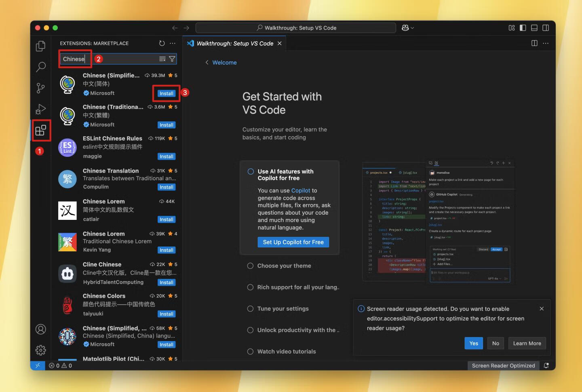Screen dimensions: 582x392
Task: Install Chinese (Simplified) language pack
Action: coord(166,93)
